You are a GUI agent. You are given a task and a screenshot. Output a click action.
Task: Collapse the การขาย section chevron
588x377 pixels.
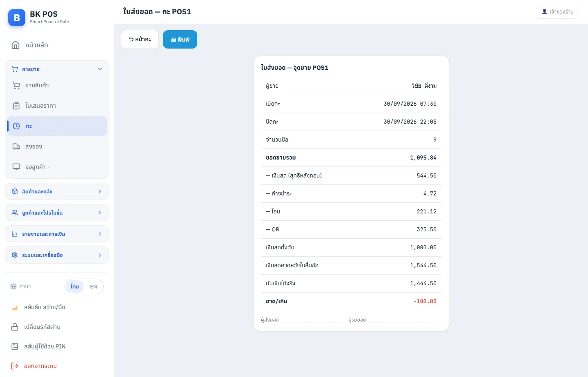[100, 69]
